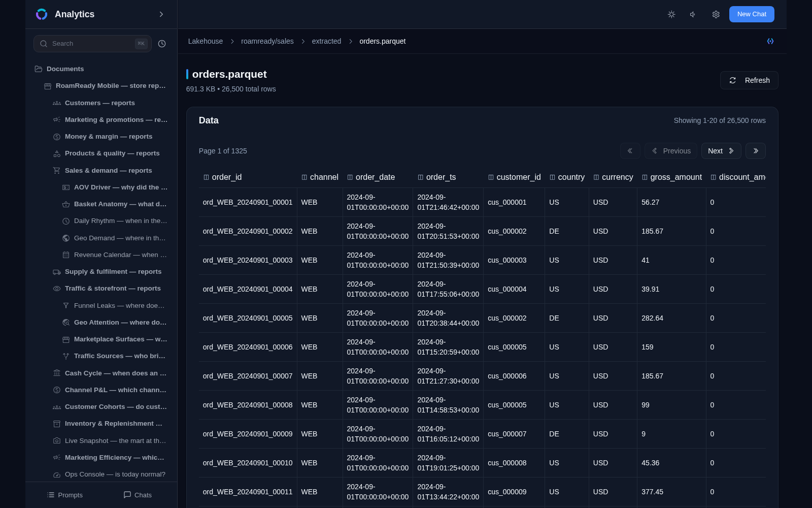Start a New Chat
The height and width of the screenshot is (508, 812).
pos(752,14)
